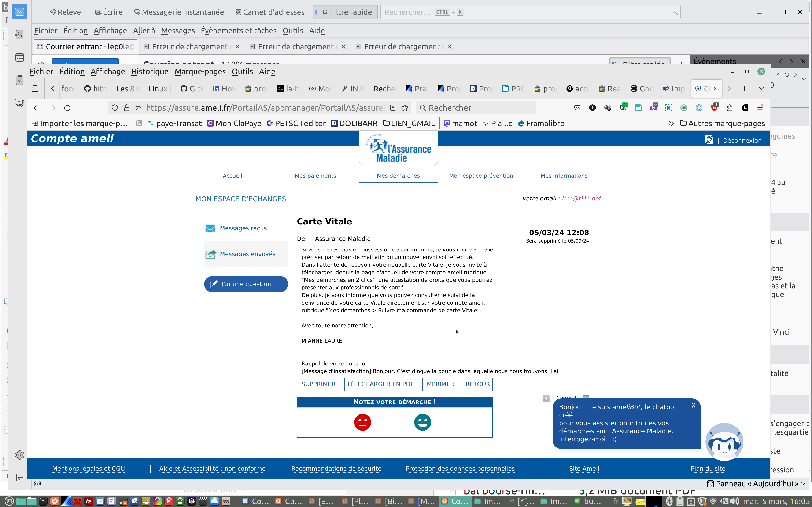
Task: Bookmark page with star icon
Action: [405, 108]
